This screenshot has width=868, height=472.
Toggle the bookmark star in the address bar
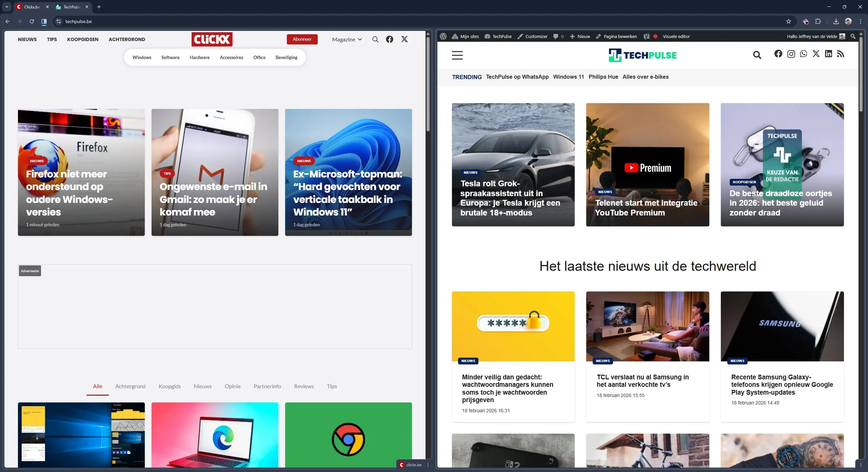[789, 21]
